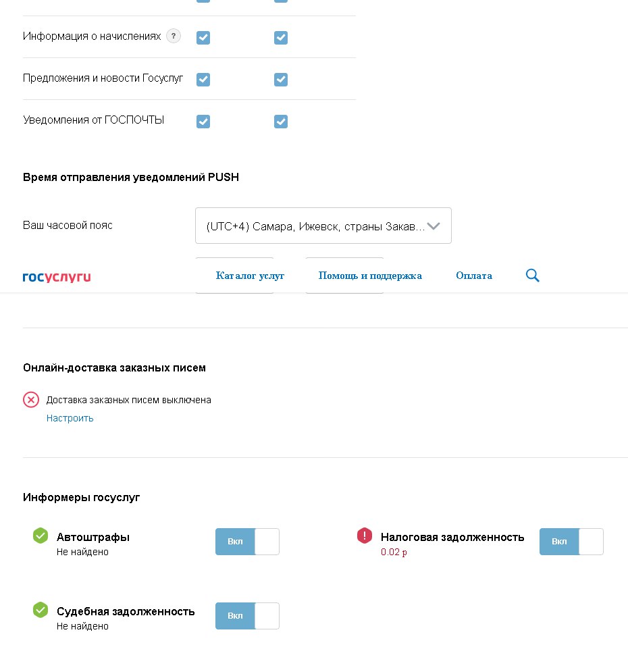Click the Настроить link

pos(70,419)
